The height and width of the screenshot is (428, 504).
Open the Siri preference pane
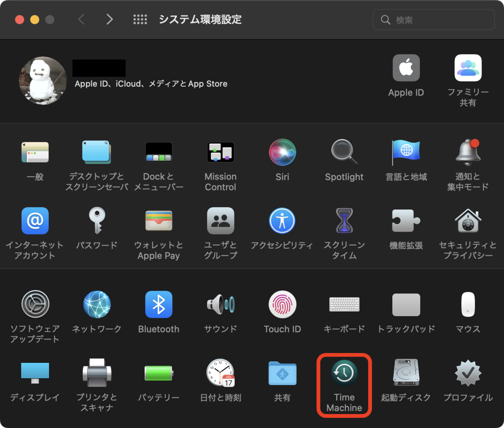(x=282, y=153)
